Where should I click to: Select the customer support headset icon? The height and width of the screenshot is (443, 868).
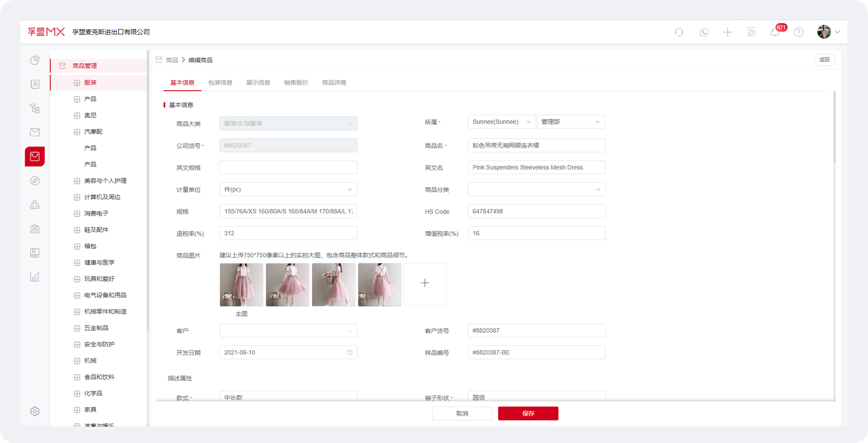pyautogui.click(x=679, y=32)
